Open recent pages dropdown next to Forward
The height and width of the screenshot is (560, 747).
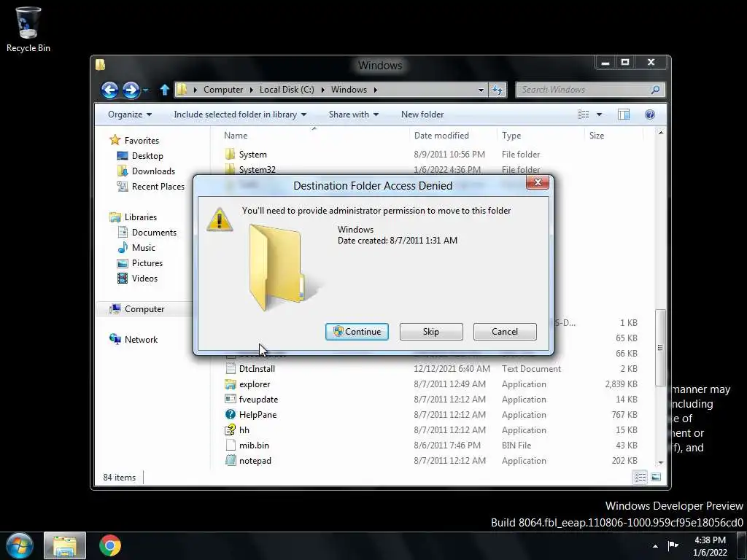pyautogui.click(x=146, y=90)
